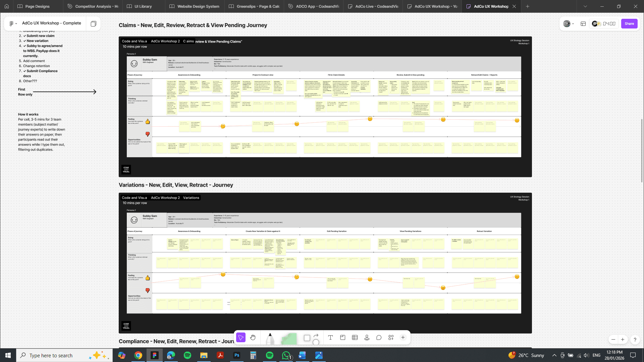The image size is (644, 362).
Task: Select Variations journey section title
Action: point(176,185)
